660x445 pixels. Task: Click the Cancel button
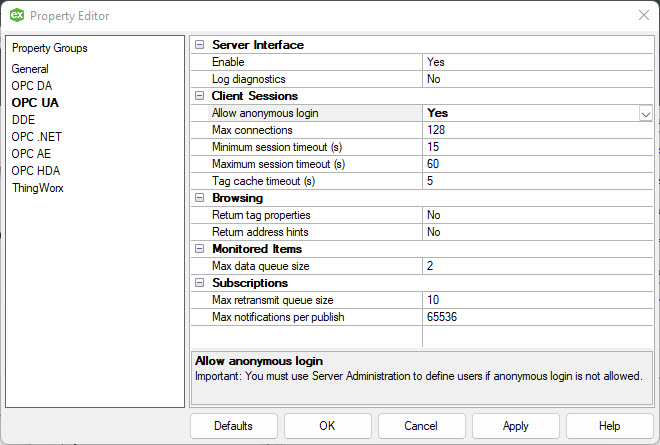point(421,426)
